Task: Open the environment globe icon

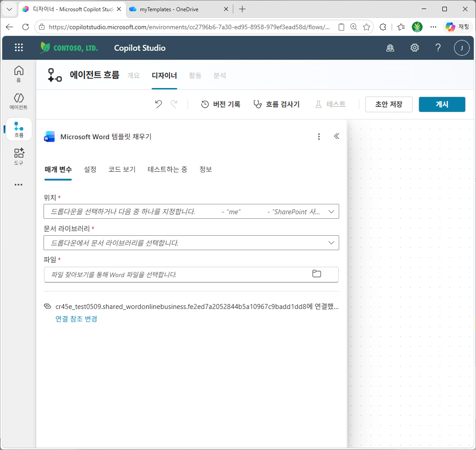Action: click(390, 48)
